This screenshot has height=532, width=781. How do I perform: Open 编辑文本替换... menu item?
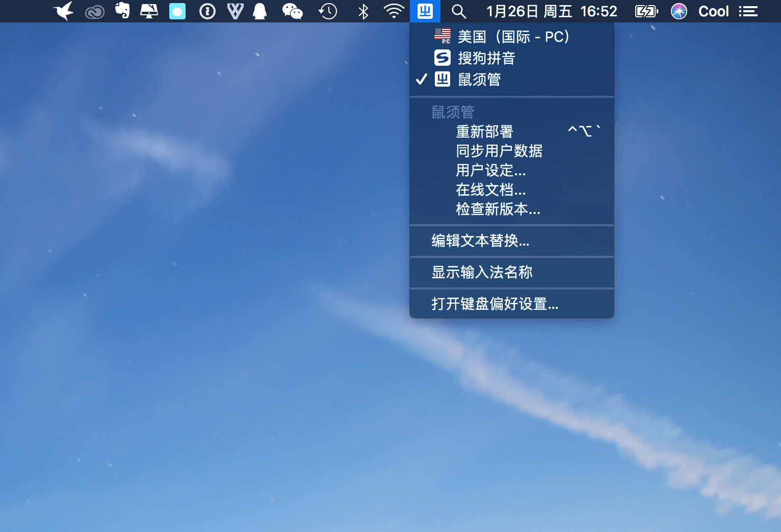(512, 241)
